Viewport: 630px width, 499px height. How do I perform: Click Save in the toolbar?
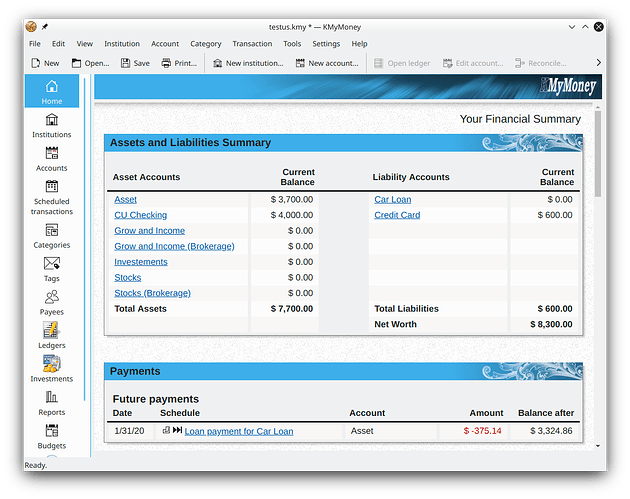tap(134, 63)
